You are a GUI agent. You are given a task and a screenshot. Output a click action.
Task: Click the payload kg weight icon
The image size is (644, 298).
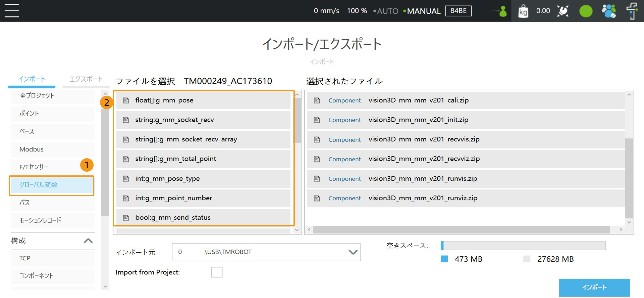click(523, 11)
